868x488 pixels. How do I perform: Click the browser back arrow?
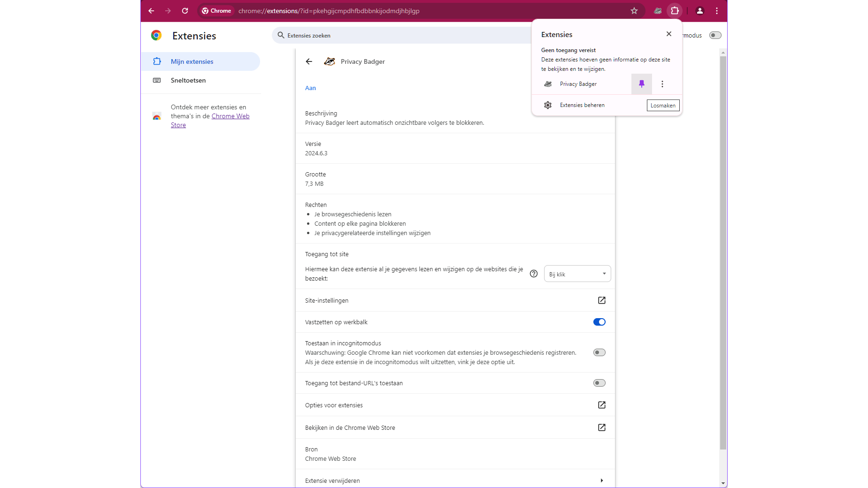[x=151, y=11]
